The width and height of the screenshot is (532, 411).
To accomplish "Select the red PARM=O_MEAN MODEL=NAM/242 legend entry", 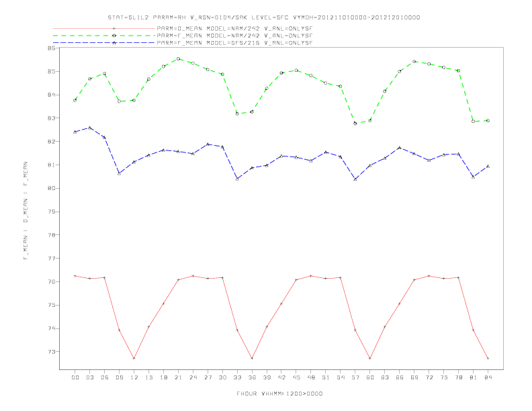I will click(x=183, y=28).
